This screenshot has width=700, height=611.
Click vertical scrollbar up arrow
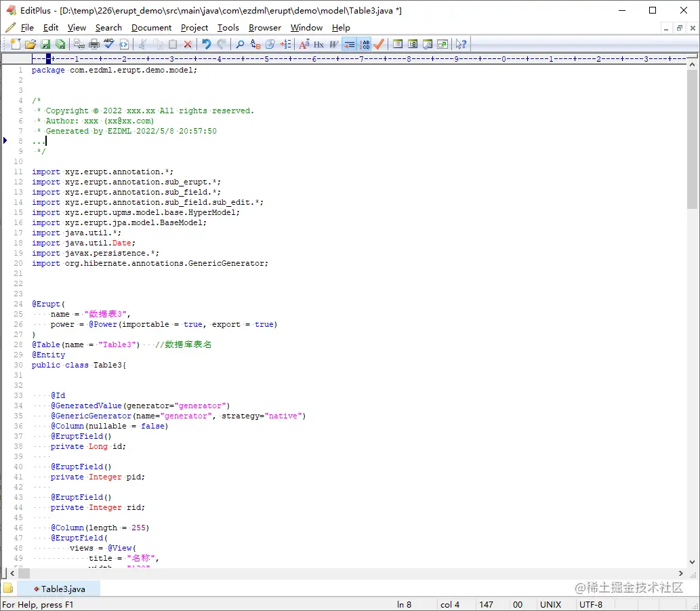coord(692,65)
